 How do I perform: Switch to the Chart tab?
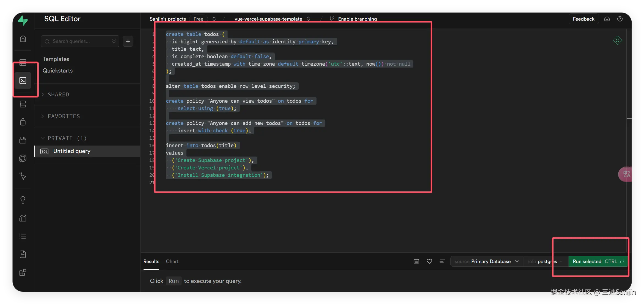[x=172, y=261]
